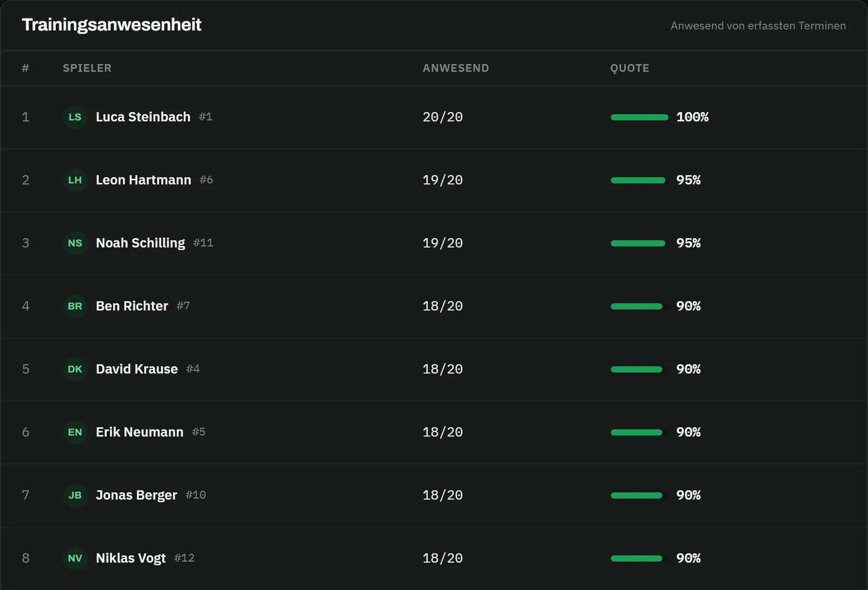Click rank number 8 in Niklas Vogt row
This screenshot has height=590, width=868.
26,558
